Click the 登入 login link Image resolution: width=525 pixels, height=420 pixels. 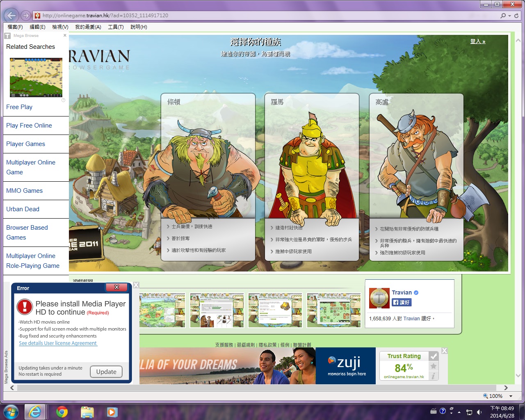(x=478, y=41)
